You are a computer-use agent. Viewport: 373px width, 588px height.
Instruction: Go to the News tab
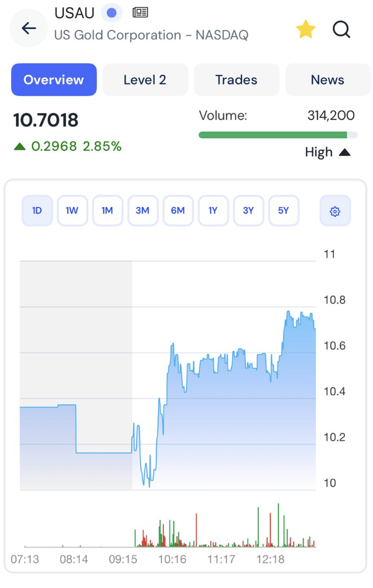(328, 79)
